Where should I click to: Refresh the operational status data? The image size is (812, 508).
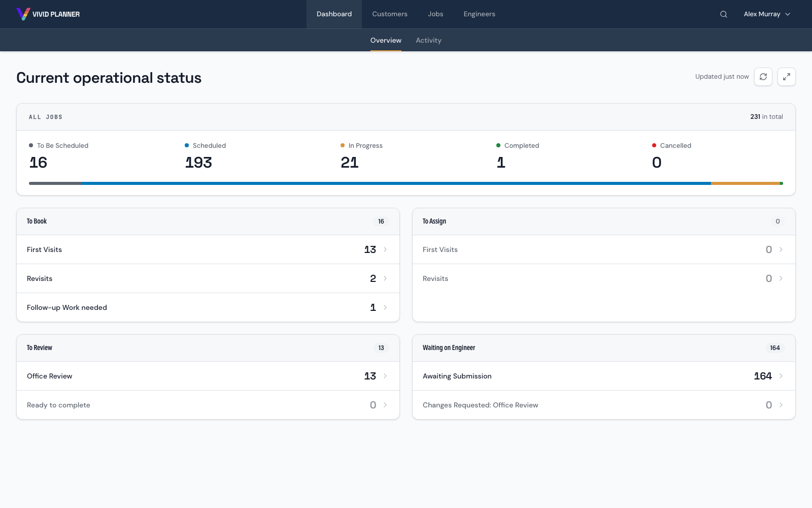763,77
